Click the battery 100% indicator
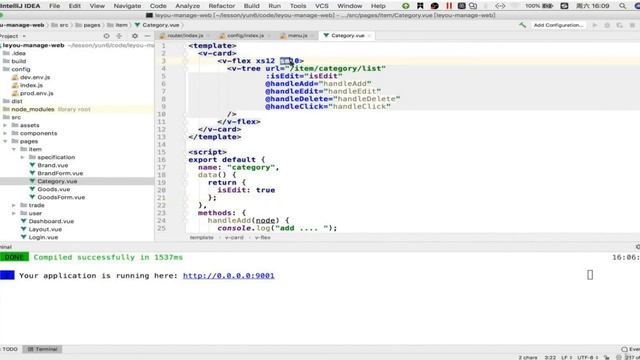Screen dimensions: 640x360 point(539,6)
